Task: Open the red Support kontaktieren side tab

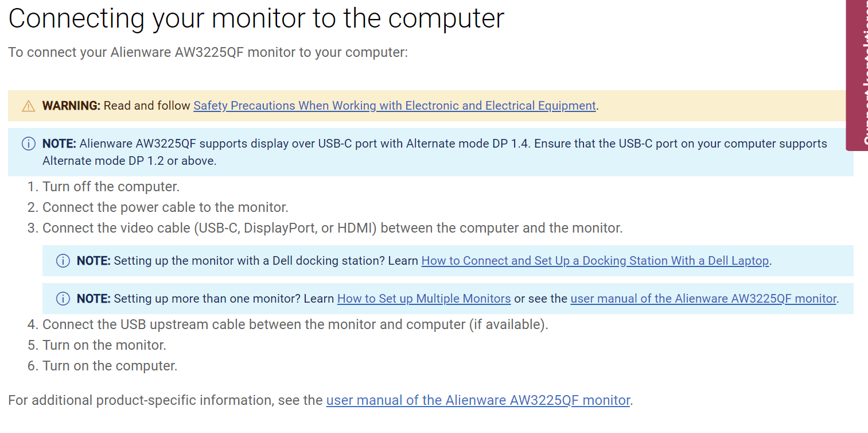Action: pyautogui.click(x=857, y=75)
